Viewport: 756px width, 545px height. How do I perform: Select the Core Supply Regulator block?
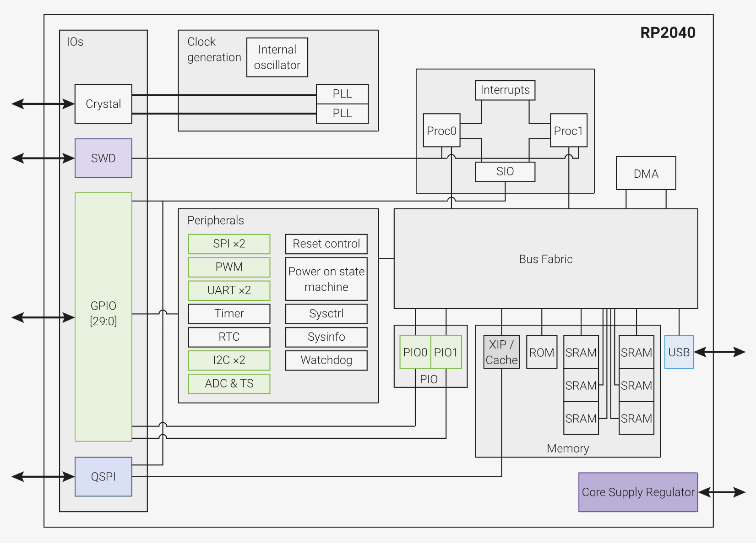tap(637, 492)
